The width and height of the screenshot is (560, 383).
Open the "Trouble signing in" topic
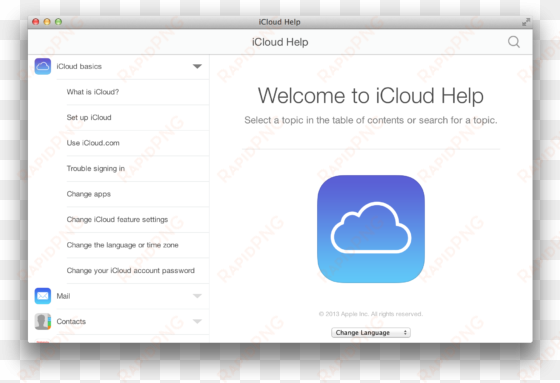point(96,168)
